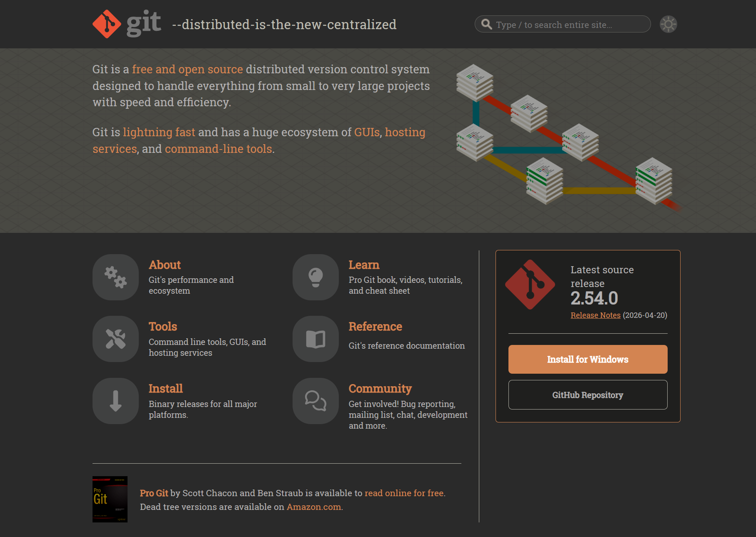Viewport: 756px width, 537px height.
Task: Click 'Git's performance and ecosystem' description
Action: [x=191, y=285]
